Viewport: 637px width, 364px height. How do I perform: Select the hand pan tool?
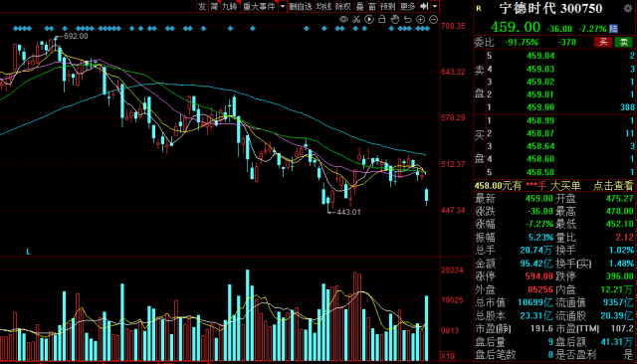[x=394, y=19]
